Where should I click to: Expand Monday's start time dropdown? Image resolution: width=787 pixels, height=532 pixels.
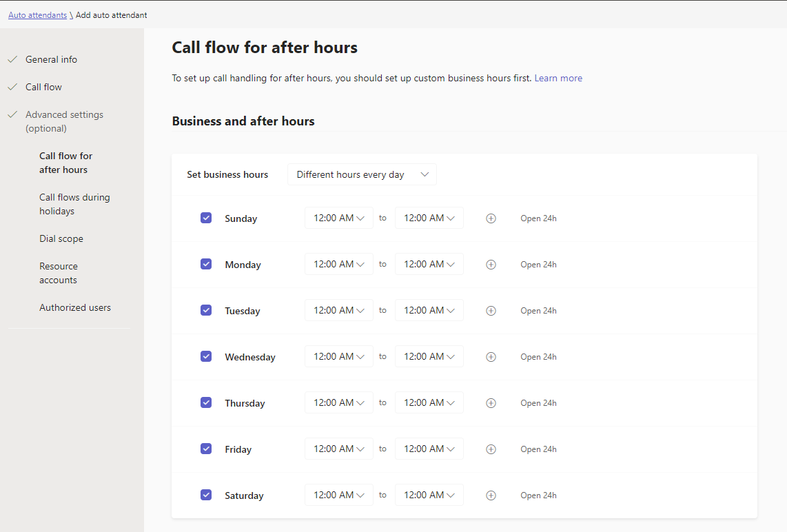click(338, 264)
